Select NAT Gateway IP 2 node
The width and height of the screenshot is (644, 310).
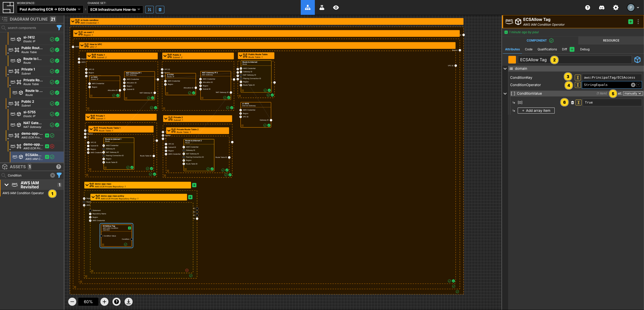216,85
